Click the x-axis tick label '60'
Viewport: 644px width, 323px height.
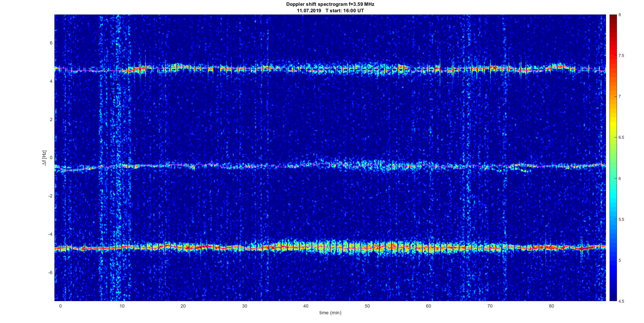[x=429, y=306]
